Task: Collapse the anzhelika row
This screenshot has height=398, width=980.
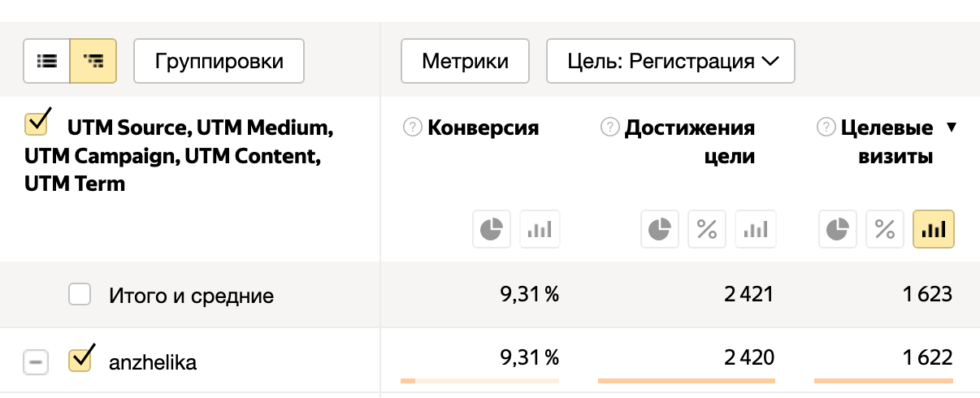Action: [36, 361]
